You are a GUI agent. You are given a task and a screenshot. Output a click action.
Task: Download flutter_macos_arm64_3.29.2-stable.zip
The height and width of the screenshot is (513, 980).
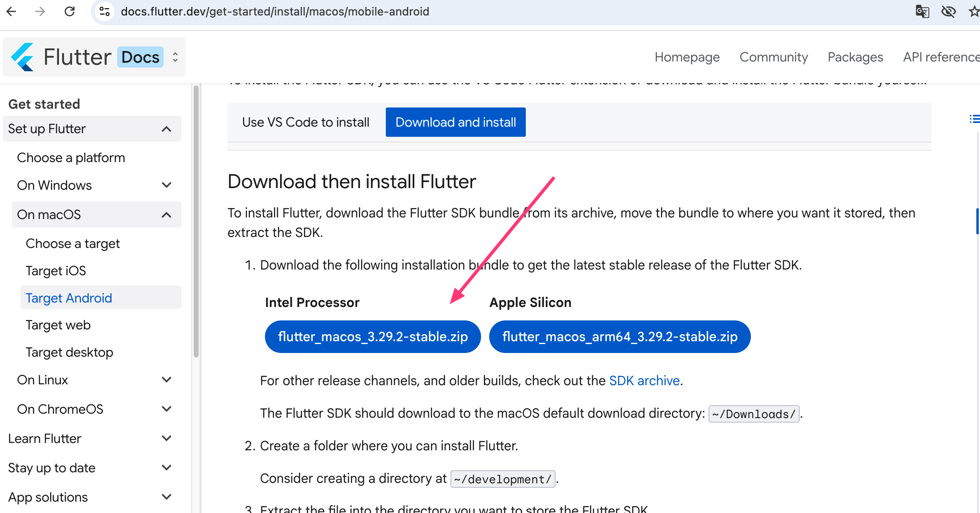point(619,336)
